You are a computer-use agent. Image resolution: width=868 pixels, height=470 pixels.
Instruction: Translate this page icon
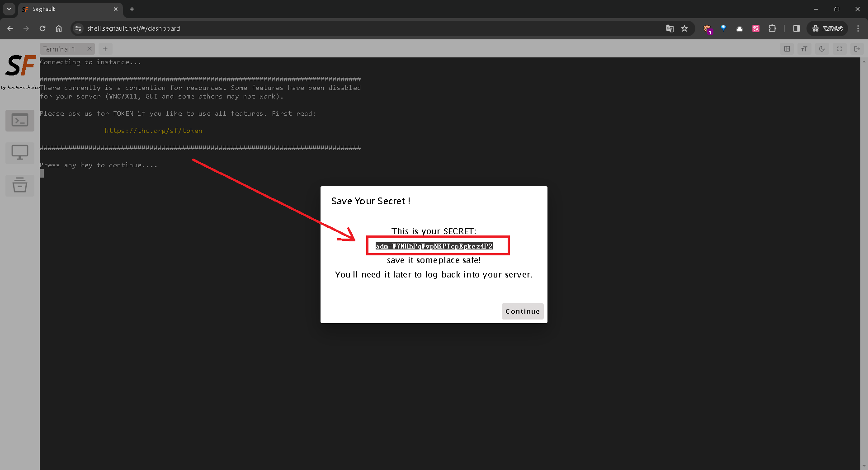coord(670,28)
